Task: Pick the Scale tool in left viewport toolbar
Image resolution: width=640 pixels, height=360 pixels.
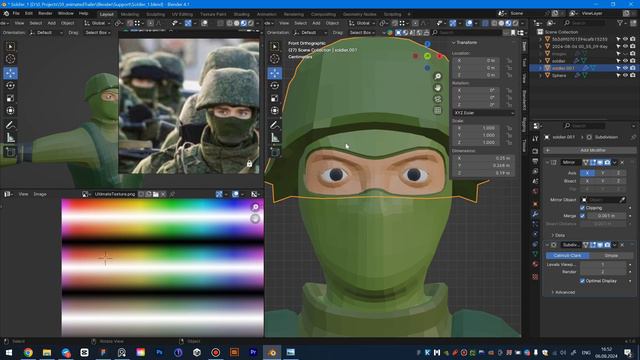Action: (x=10, y=98)
